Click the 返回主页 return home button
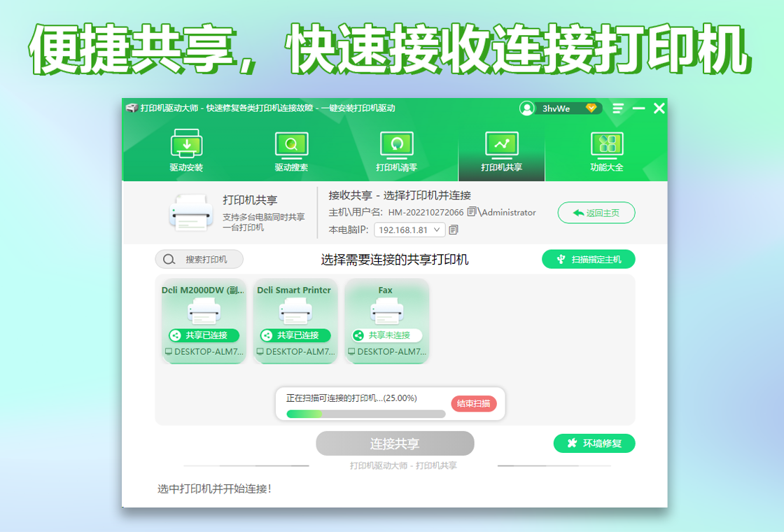The width and height of the screenshot is (784, 532). coord(596,213)
